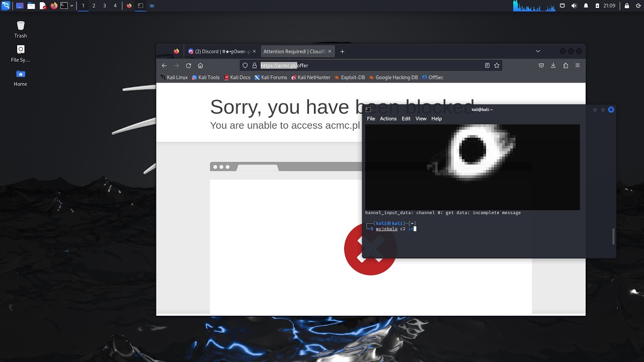Screen dimensions: 644x362
Task: Click the terminal window scrollbar
Action: (613, 236)
